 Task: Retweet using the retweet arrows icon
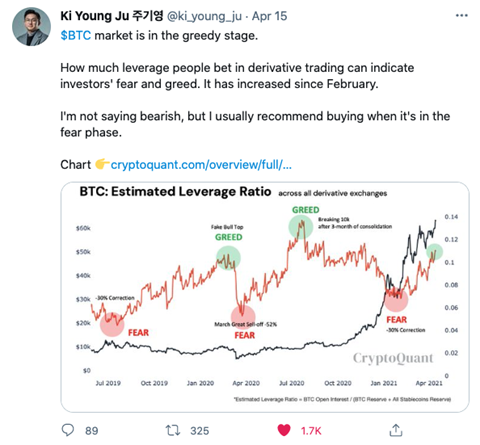pyautogui.click(x=173, y=430)
